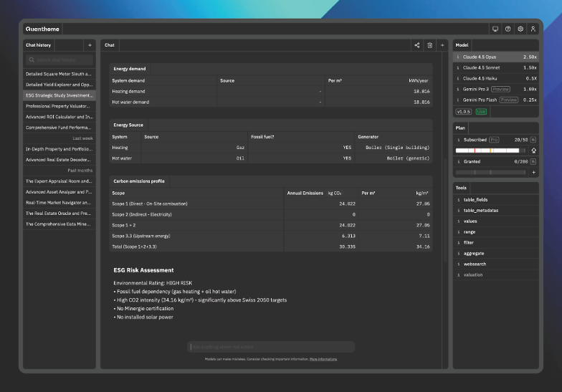Click the small button beside Subscribed 20/50
The image size is (562, 392).
pos(533,140)
